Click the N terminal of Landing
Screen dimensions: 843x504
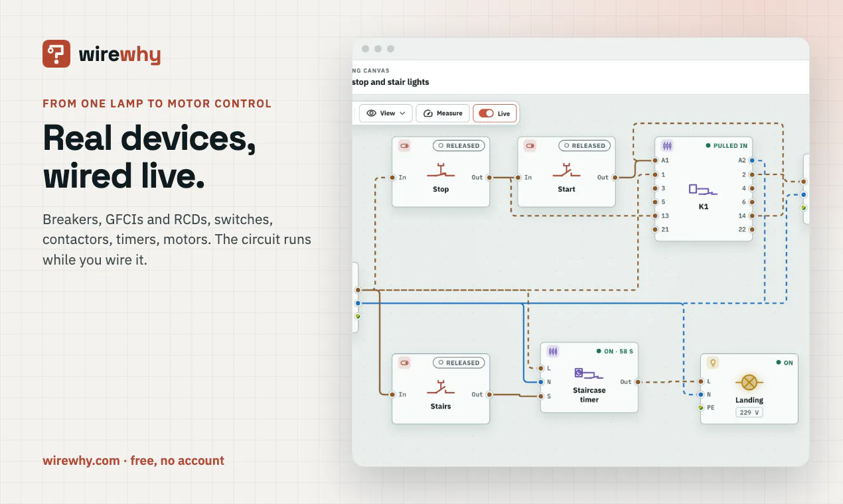pos(700,395)
